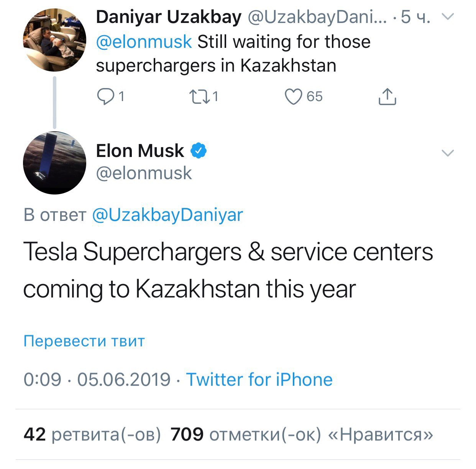Viewport: 476px width, 469px height.
Task: Expand options chevron on Daniyar's tweet
Action: [x=448, y=17]
